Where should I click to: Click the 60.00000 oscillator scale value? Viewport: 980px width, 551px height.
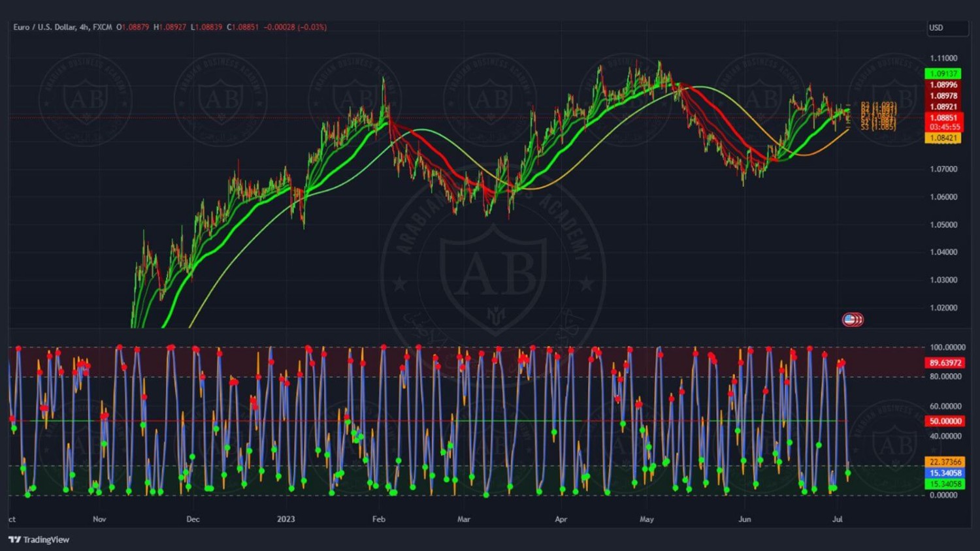(x=945, y=406)
